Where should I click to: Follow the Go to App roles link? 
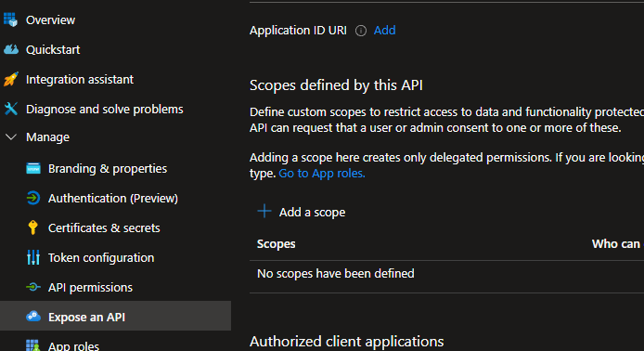(322, 173)
